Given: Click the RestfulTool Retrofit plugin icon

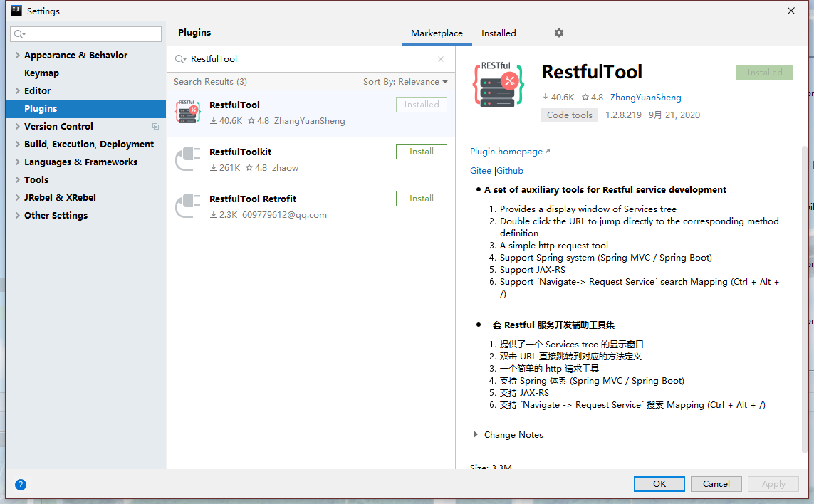Looking at the screenshot, I should [x=188, y=206].
